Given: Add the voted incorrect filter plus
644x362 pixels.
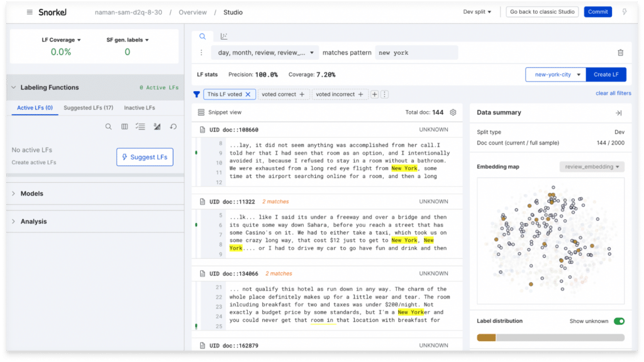Looking at the screenshot, I should coord(360,94).
